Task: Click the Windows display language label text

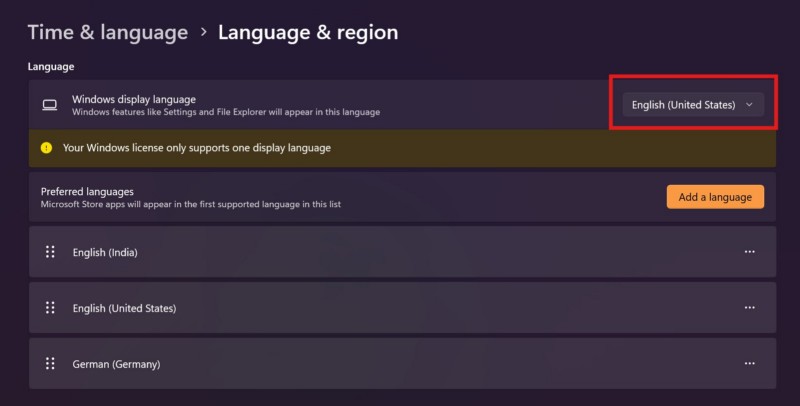Action: 134,99
